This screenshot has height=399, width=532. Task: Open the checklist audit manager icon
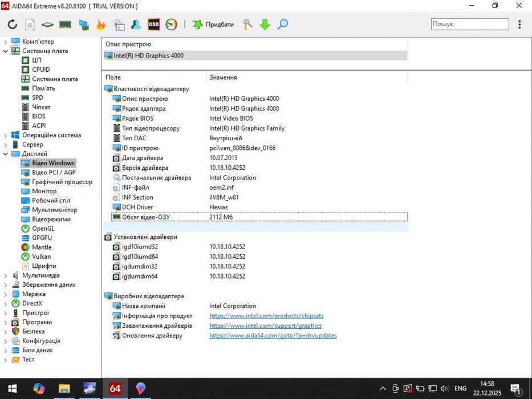tap(119, 25)
